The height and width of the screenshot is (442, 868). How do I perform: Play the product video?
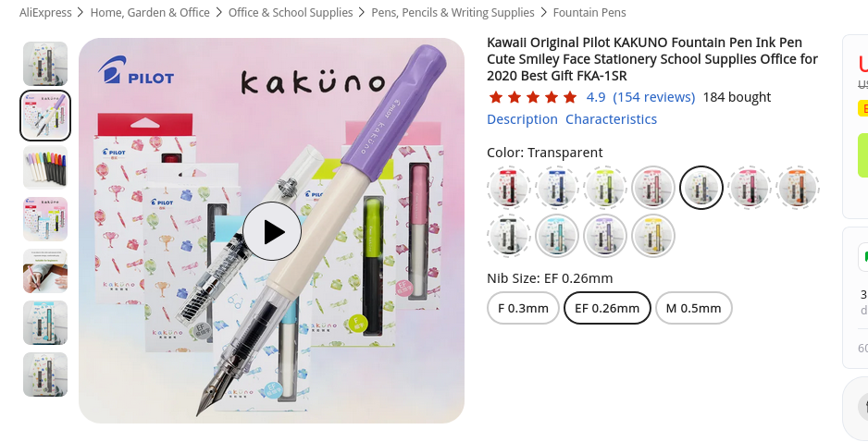(x=272, y=231)
